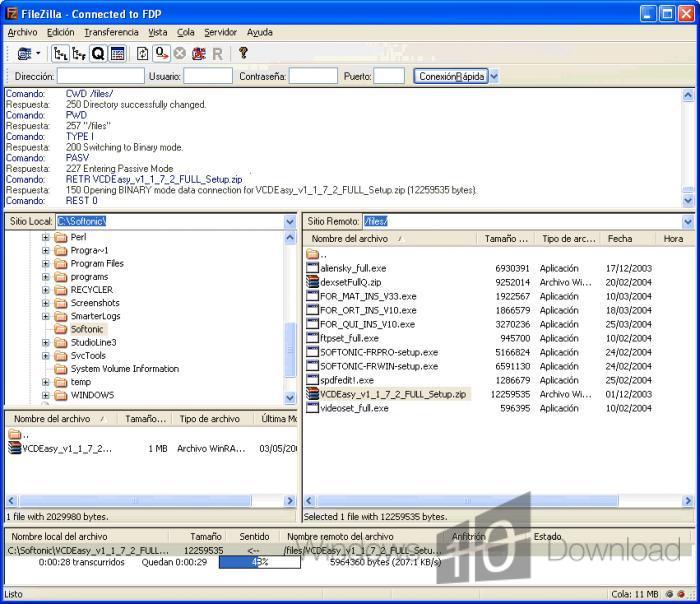Open the Ayuda menu
This screenshot has height=604, width=700.
point(259,32)
